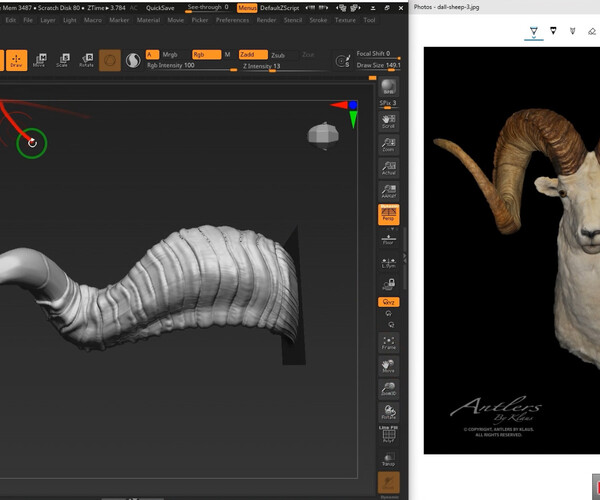
Task: Activate the Draw mode button
Action: tap(16, 60)
